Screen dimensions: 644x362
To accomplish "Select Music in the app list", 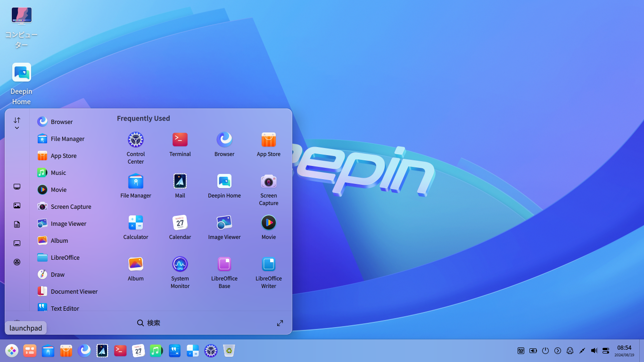I will click(x=59, y=173).
